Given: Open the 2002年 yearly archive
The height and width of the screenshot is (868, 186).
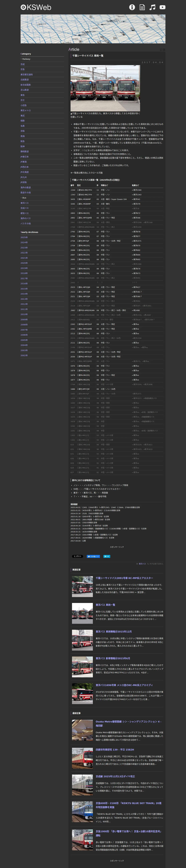Looking at the screenshot, I should tap(24, 355).
